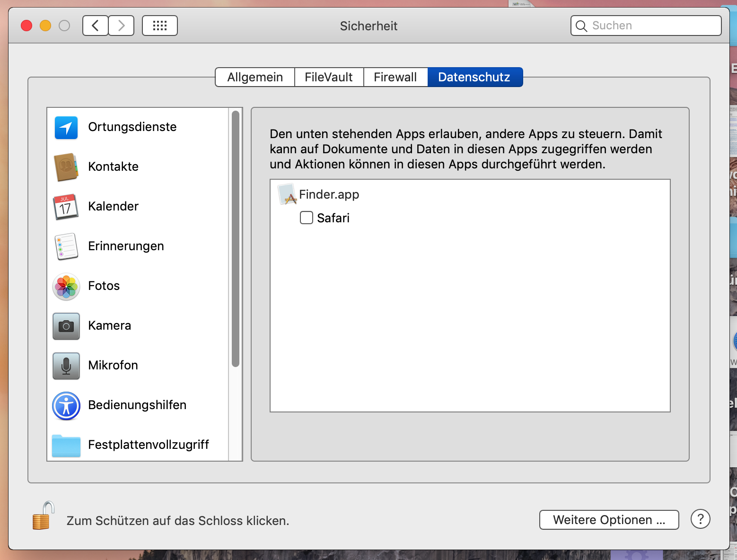
Task: Switch to the Allgemein tab
Action: click(x=255, y=77)
